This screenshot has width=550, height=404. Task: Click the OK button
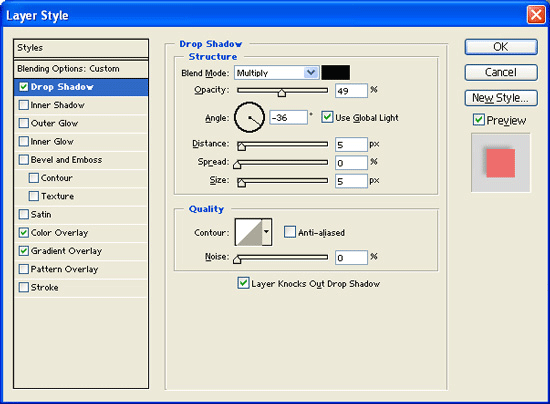pyautogui.click(x=501, y=47)
